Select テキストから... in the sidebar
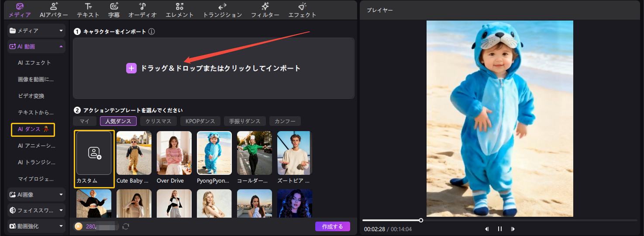The width and height of the screenshot is (644, 236). click(x=36, y=112)
